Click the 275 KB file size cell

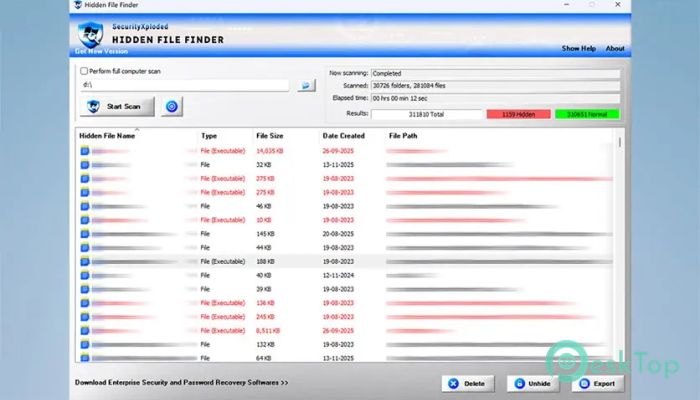(x=265, y=192)
